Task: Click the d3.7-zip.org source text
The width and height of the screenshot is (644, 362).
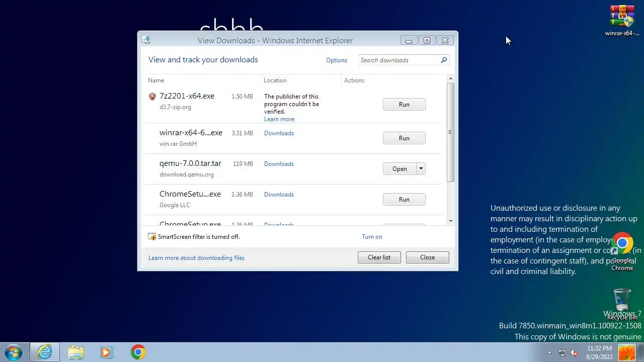Action: (175, 107)
